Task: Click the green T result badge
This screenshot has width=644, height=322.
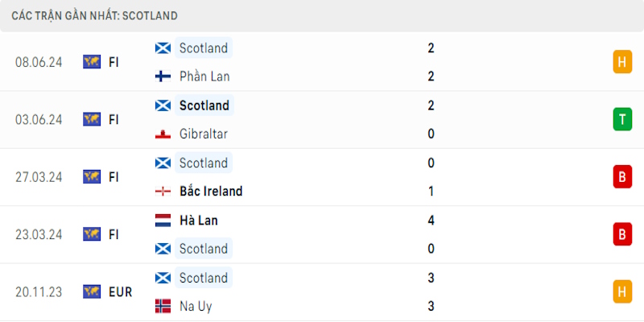Action: point(622,119)
